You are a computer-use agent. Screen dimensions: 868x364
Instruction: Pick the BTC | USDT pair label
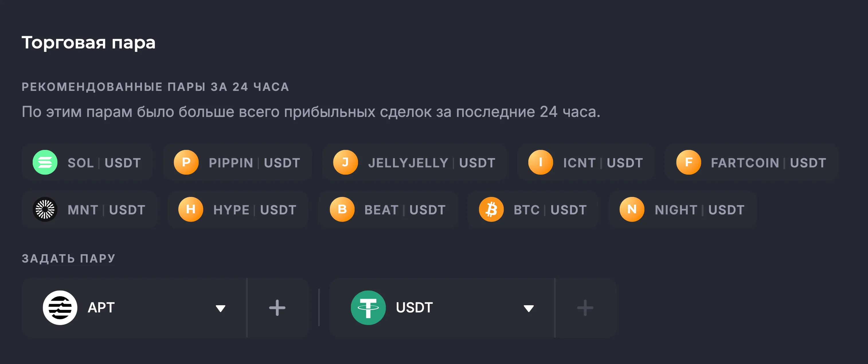550,210
